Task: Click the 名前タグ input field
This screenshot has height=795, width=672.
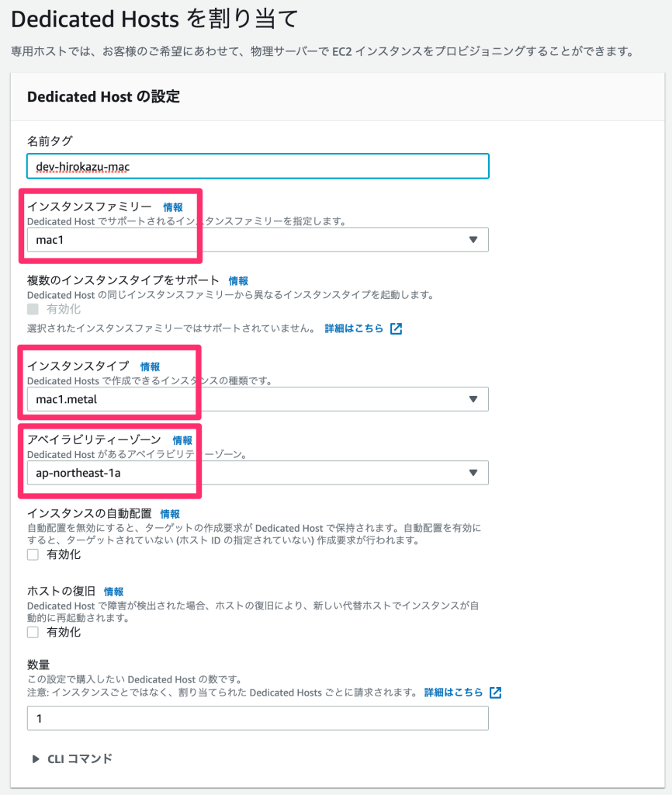Action: 258,166
